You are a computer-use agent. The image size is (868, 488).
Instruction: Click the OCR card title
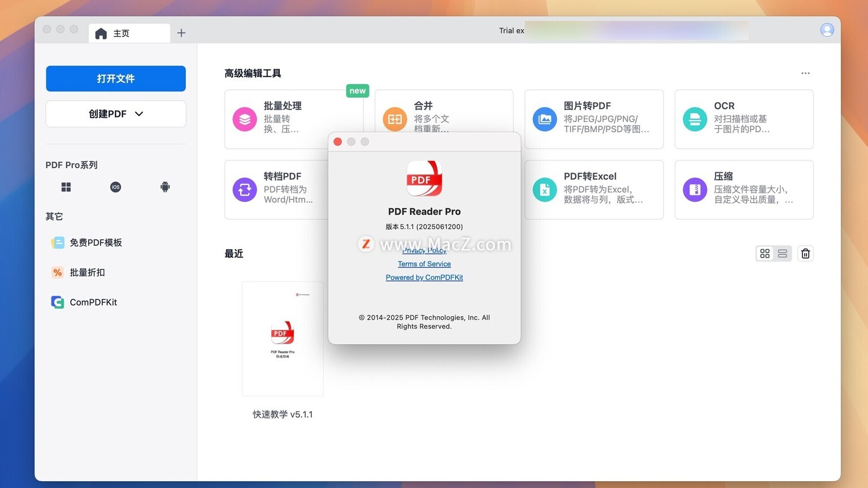(x=724, y=106)
